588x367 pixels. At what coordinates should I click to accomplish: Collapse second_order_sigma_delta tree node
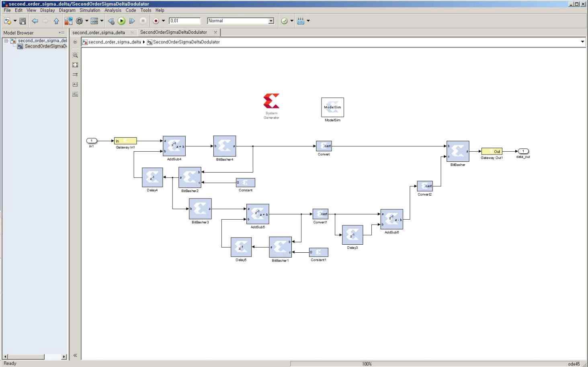coord(6,41)
